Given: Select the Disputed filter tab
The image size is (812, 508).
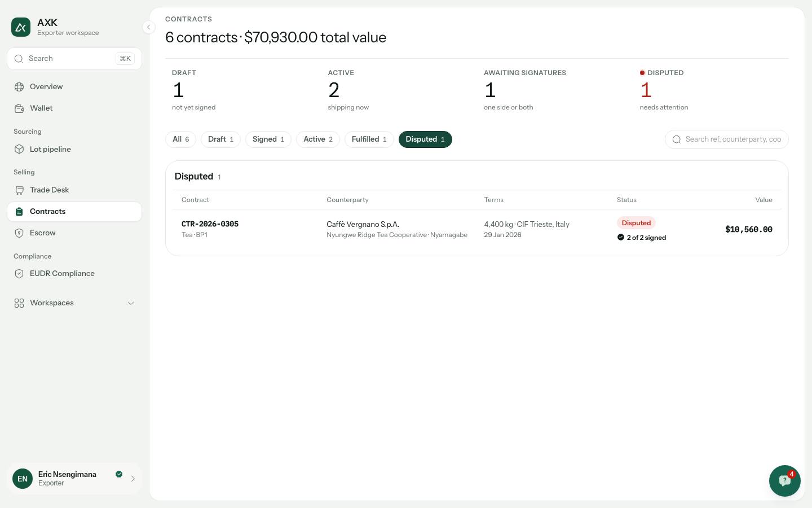Looking at the screenshot, I should pos(425,139).
